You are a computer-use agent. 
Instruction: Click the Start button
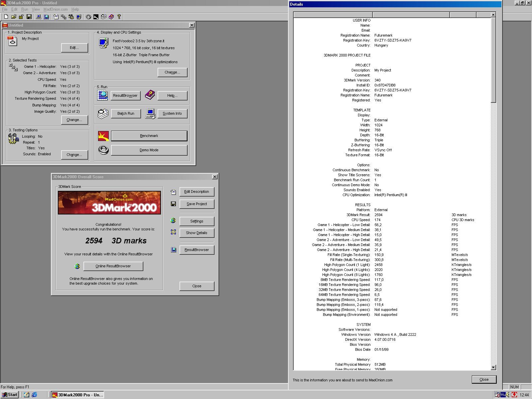(x=10, y=395)
